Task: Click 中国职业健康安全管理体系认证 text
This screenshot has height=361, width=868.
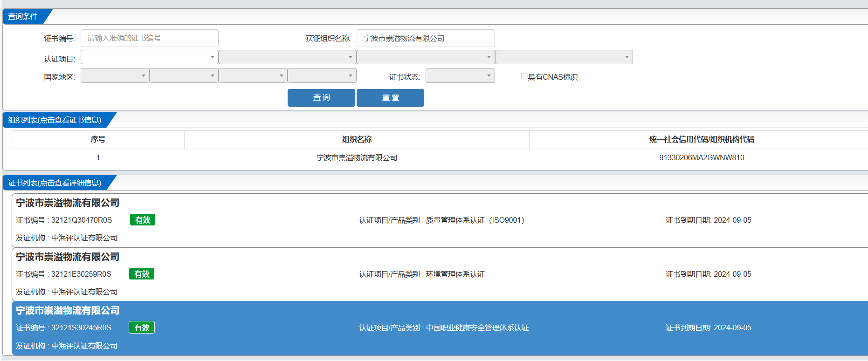Action: point(477,328)
